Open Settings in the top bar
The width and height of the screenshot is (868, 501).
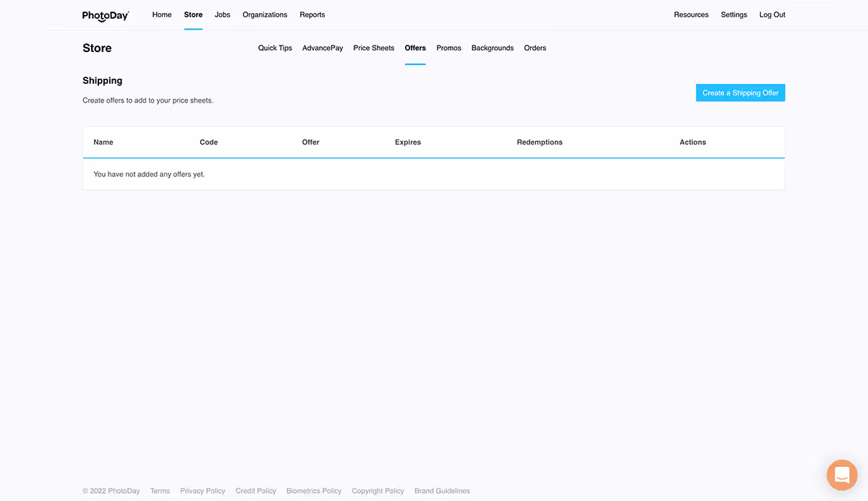click(x=734, y=14)
